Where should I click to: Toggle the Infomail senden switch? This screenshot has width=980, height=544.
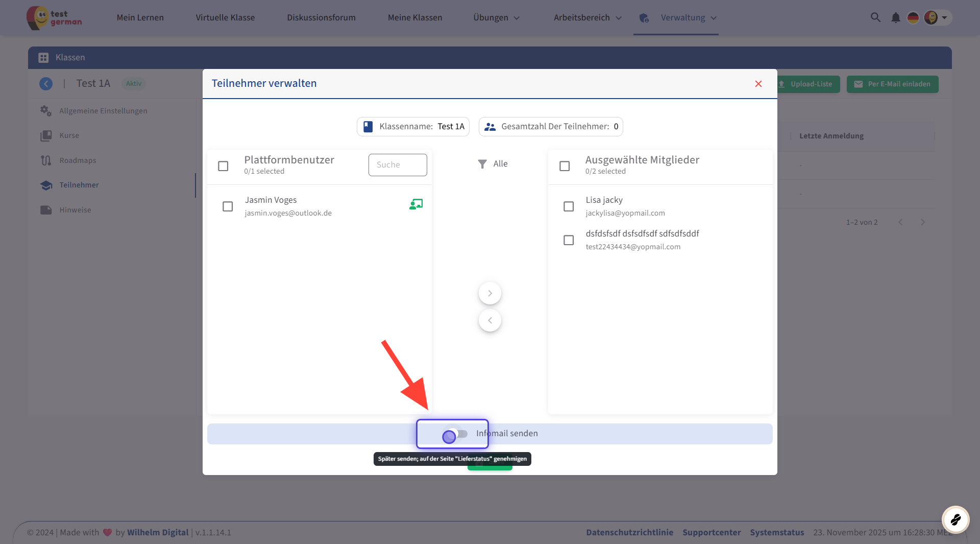[455, 434]
